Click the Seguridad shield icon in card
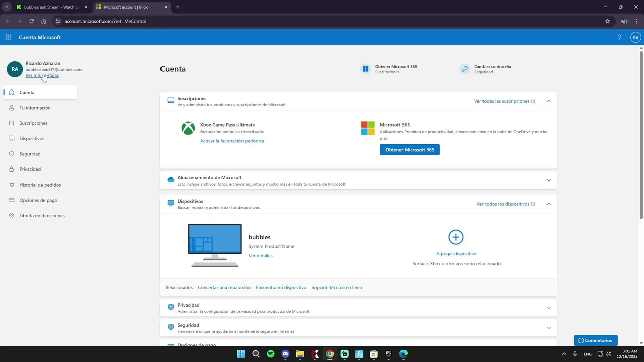This screenshot has height=362, width=644. (171, 327)
